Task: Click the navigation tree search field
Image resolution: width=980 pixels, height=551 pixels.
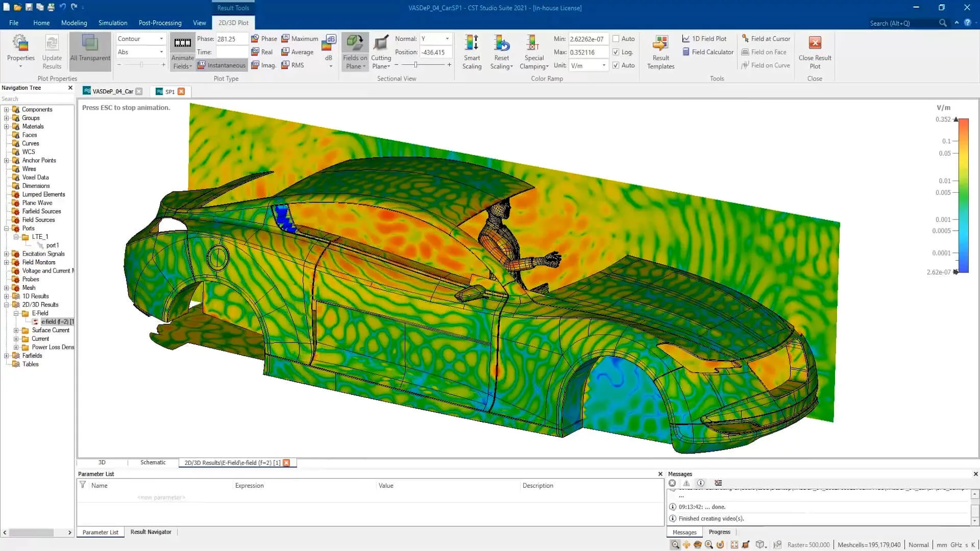Action: [x=36, y=98]
